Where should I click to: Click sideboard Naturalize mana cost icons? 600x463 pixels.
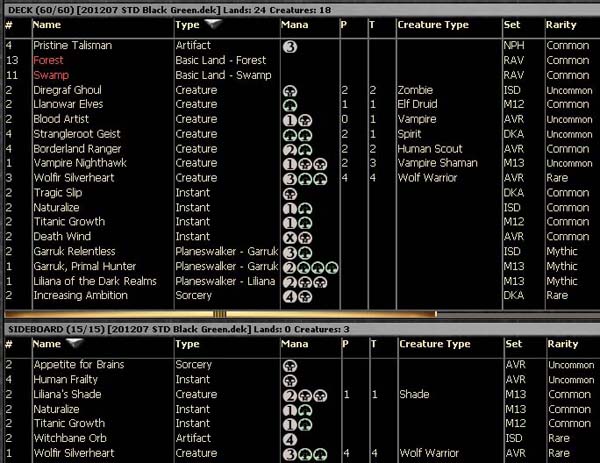297,411
